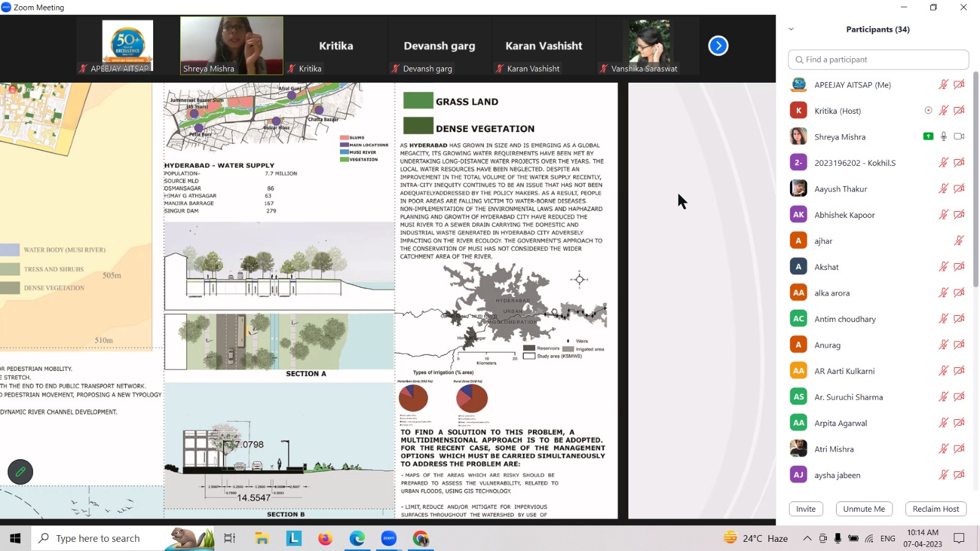The image size is (980, 551).
Task: Select Aayush Thakur participant row
Action: point(878,189)
